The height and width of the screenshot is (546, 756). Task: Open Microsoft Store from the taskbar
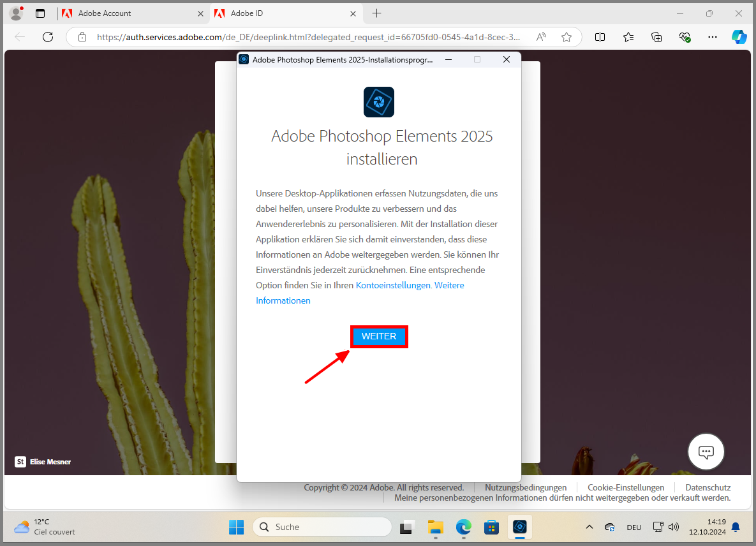click(491, 528)
